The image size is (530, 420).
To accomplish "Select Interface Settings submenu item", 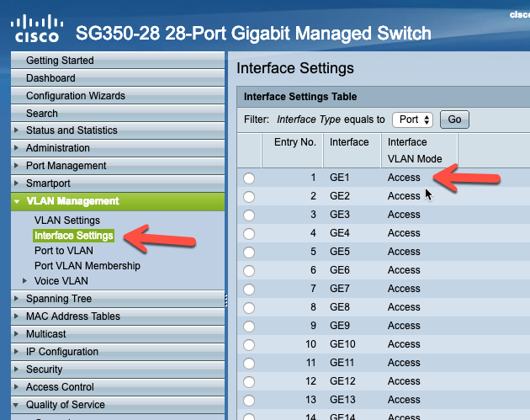I will click(74, 236).
